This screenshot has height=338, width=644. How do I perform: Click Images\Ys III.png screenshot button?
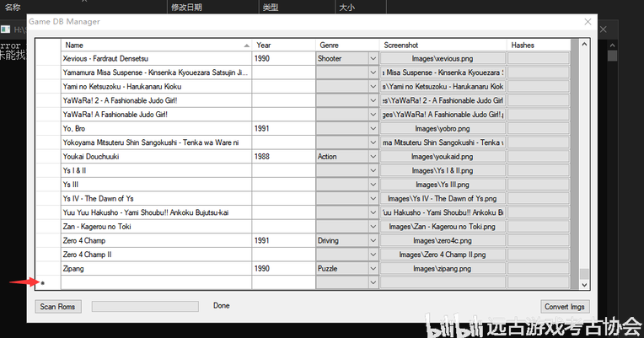pyautogui.click(x=443, y=185)
